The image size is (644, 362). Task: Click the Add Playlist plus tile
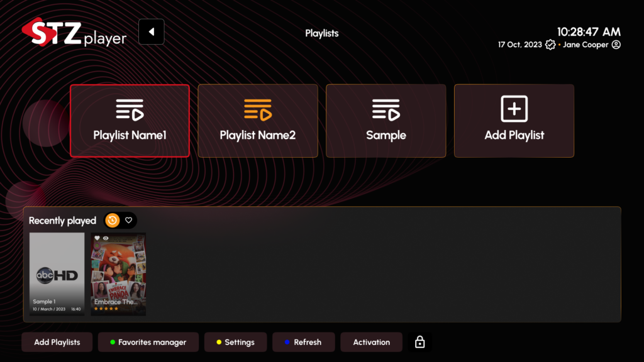(x=514, y=121)
